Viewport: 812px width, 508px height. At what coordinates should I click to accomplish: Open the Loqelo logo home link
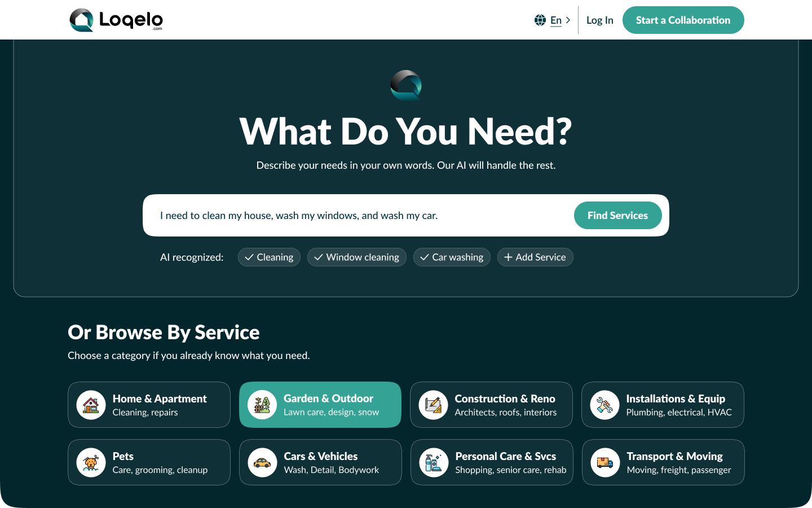[116, 20]
